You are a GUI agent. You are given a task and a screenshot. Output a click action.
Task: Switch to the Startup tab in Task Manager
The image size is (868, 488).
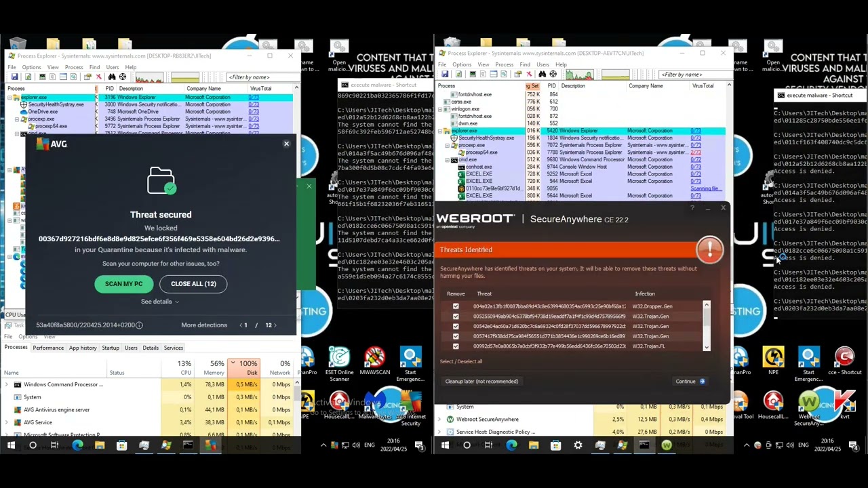pos(111,348)
